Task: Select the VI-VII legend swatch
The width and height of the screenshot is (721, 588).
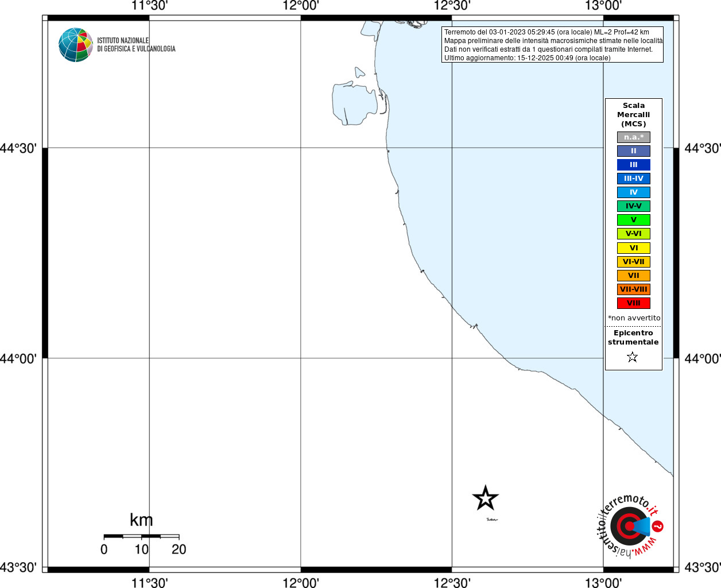Action: click(634, 262)
